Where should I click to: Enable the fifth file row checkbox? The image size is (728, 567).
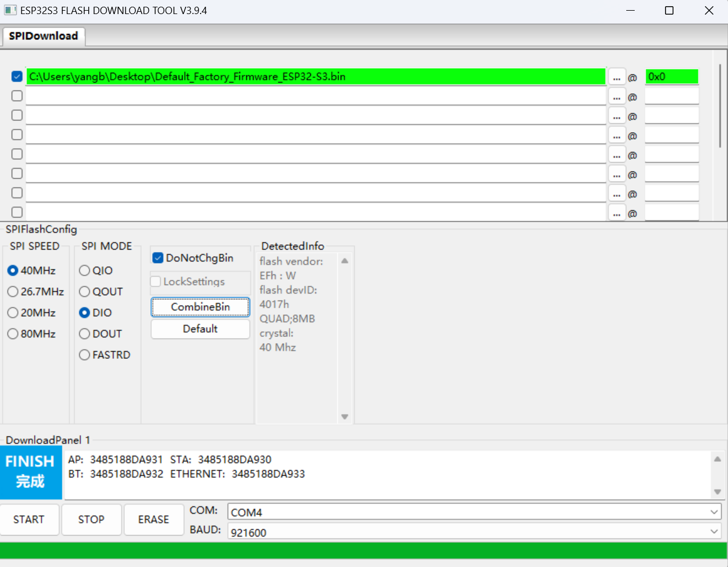pyautogui.click(x=17, y=154)
